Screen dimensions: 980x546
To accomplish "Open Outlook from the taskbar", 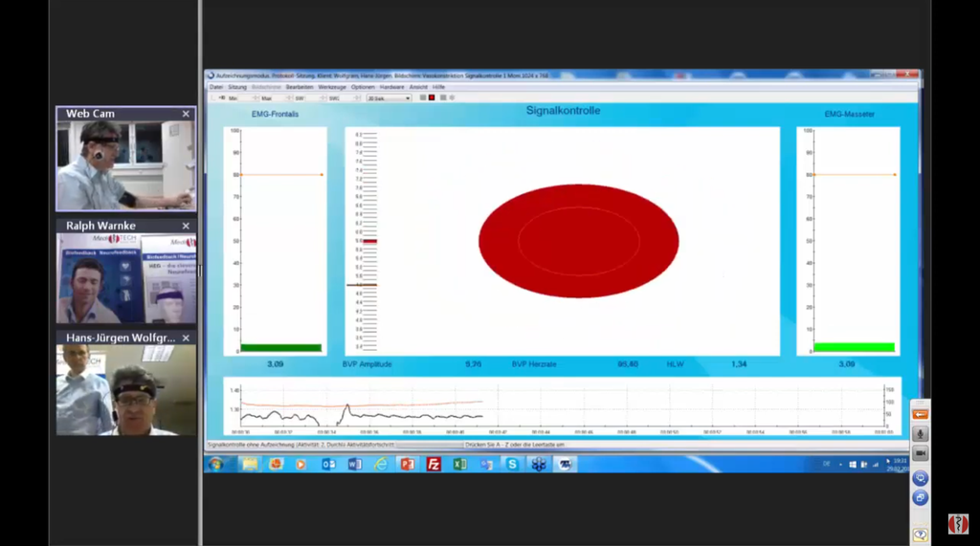I will (328, 464).
